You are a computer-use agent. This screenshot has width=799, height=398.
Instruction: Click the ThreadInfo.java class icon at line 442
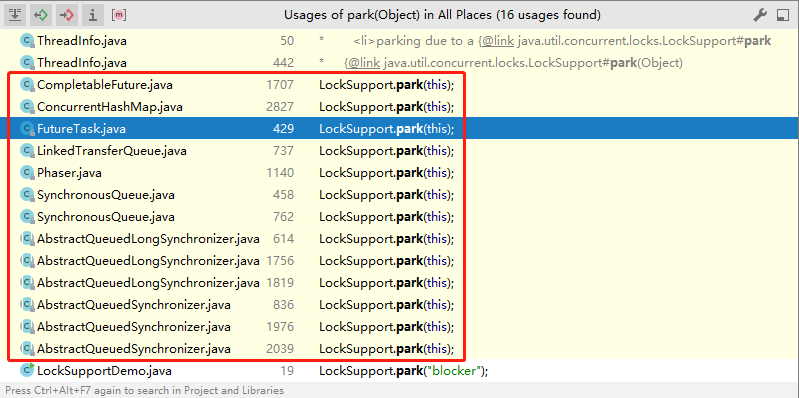(x=26, y=63)
